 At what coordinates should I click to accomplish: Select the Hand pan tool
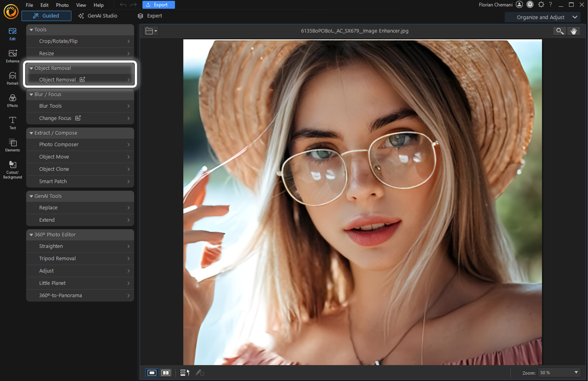(x=574, y=31)
